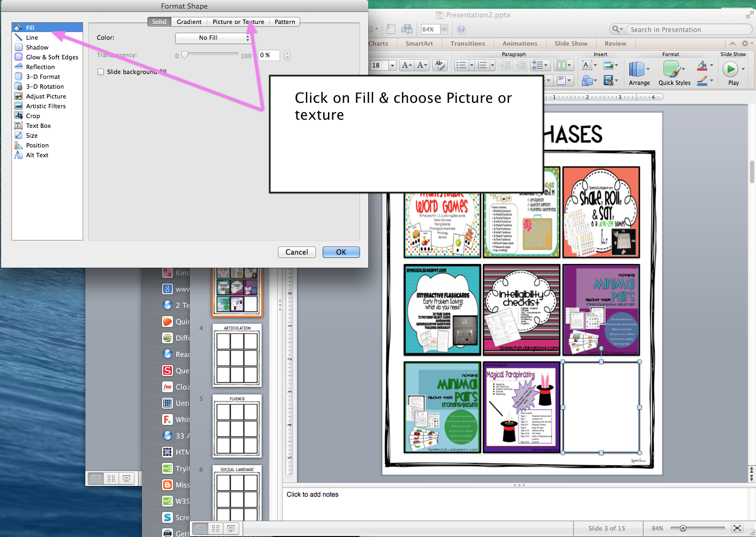Click the Arrange button
756x537 pixels.
(x=639, y=73)
